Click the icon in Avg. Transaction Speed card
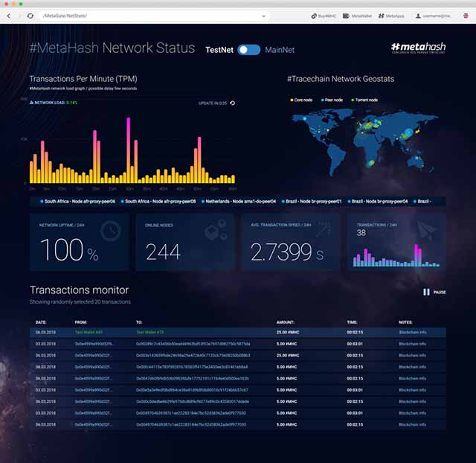The width and height of the screenshot is (476, 463). [x=324, y=229]
